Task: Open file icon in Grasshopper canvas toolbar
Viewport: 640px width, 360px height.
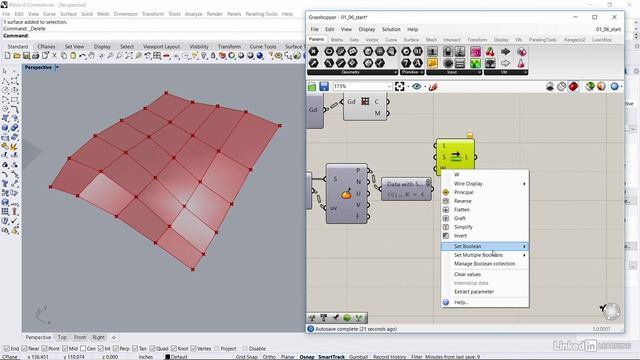Action: tap(312, 87)
